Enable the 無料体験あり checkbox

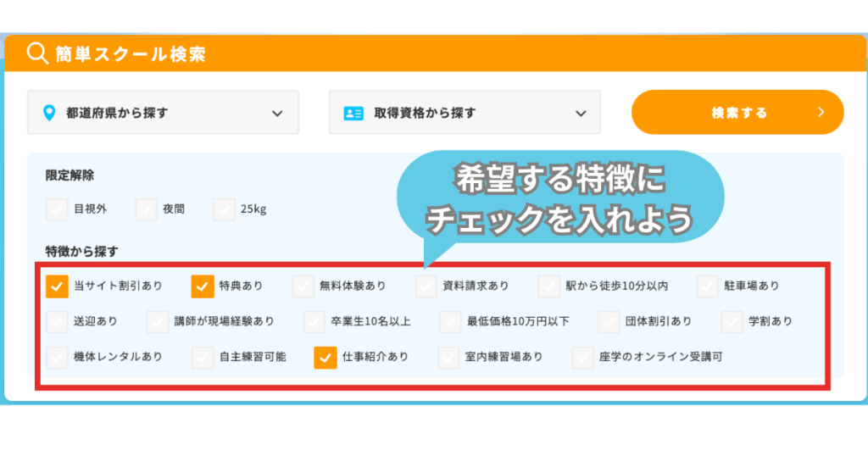[x=303, y=286]
